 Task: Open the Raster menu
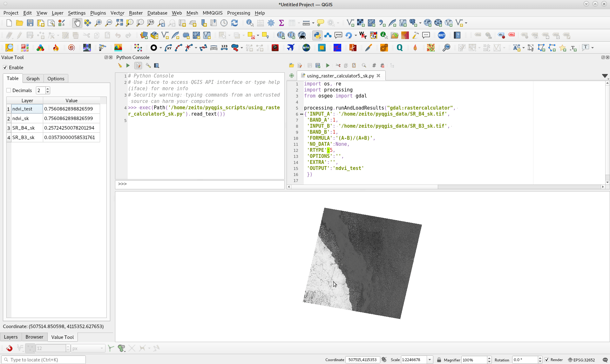pyautogui.click(x=136, y=13)
